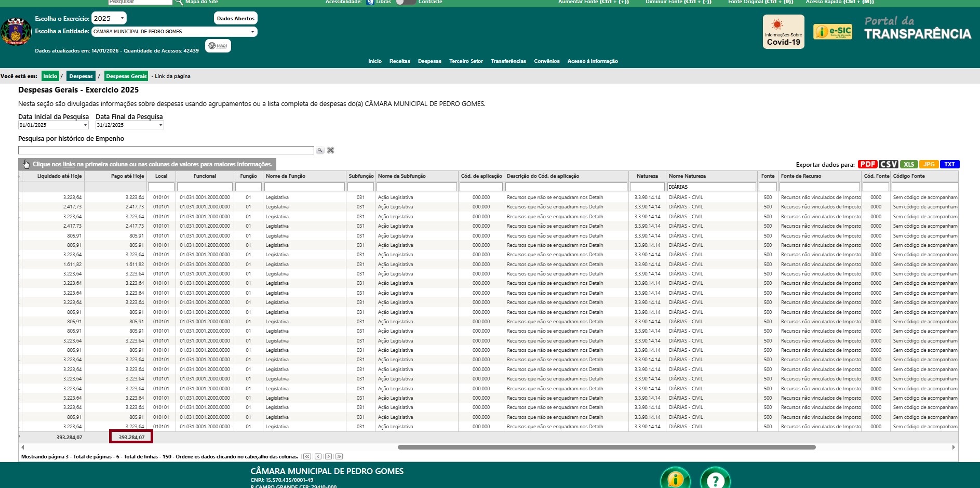The width and height of the screenshot is (980, 488).
Task: Open the Receitas menu
Action: click(399, 61)
